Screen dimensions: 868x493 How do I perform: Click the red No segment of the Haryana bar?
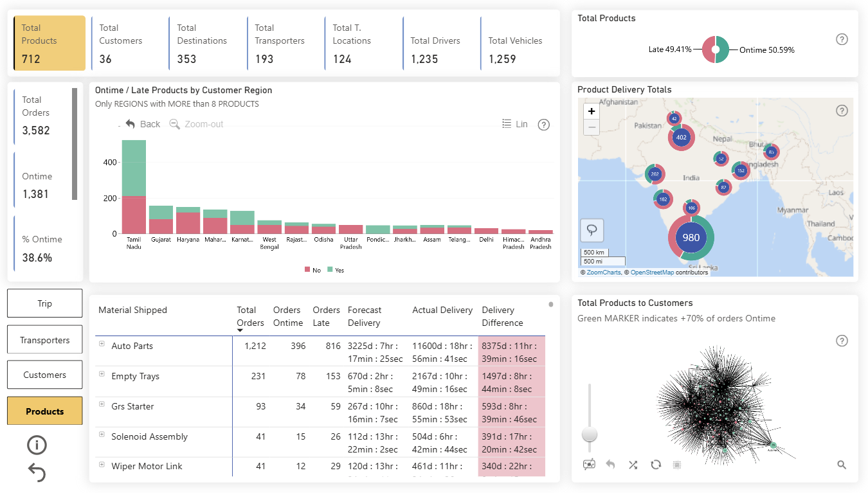(x=188, y=223)
